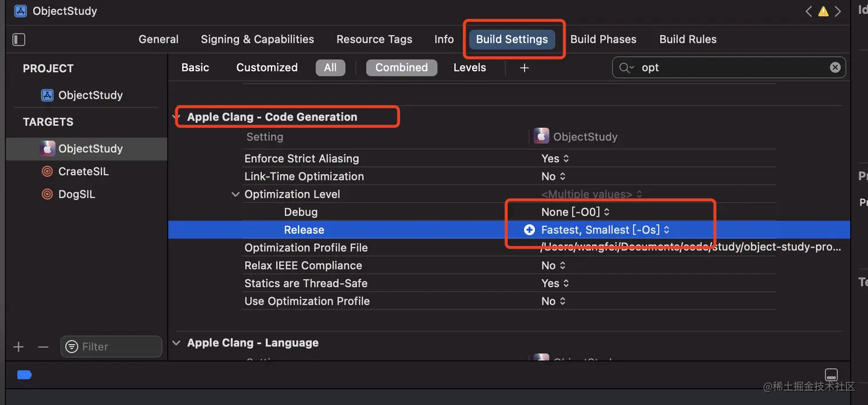This screenshot has height=405, width=868.
Task: Open the Enforce Strict Aliasing Yes dropdown
Action: [555, 159]
